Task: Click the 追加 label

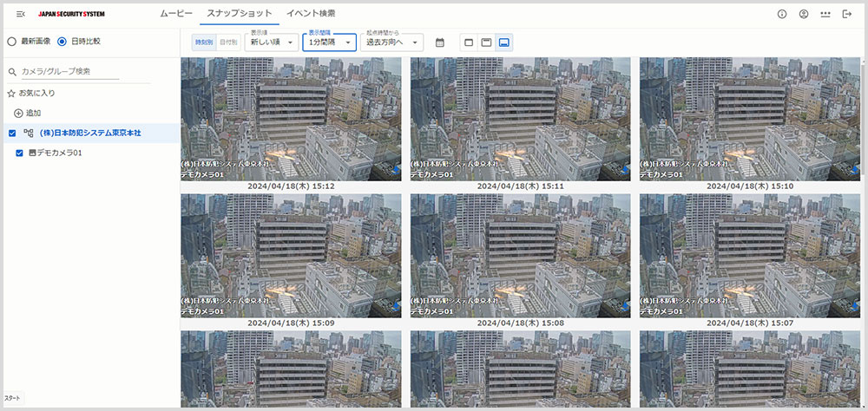Action: (34, 113)
